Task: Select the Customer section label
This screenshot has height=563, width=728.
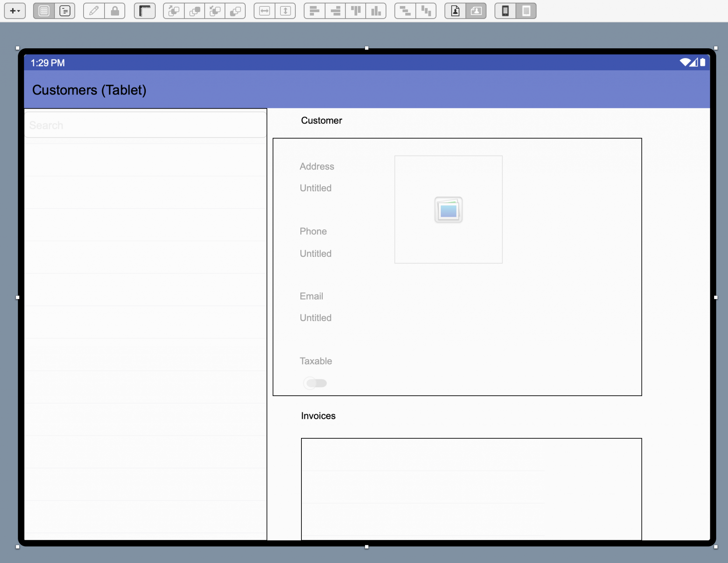Action: pos(321,120)
